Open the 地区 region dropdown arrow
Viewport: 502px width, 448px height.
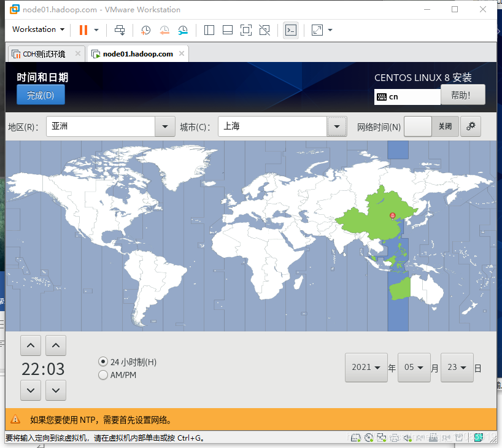(165, 126)
